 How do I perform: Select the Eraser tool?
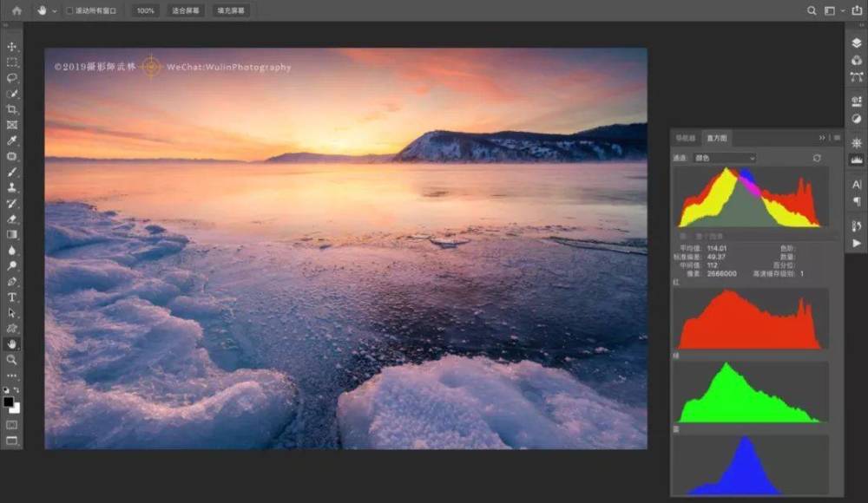click(11, 219)
